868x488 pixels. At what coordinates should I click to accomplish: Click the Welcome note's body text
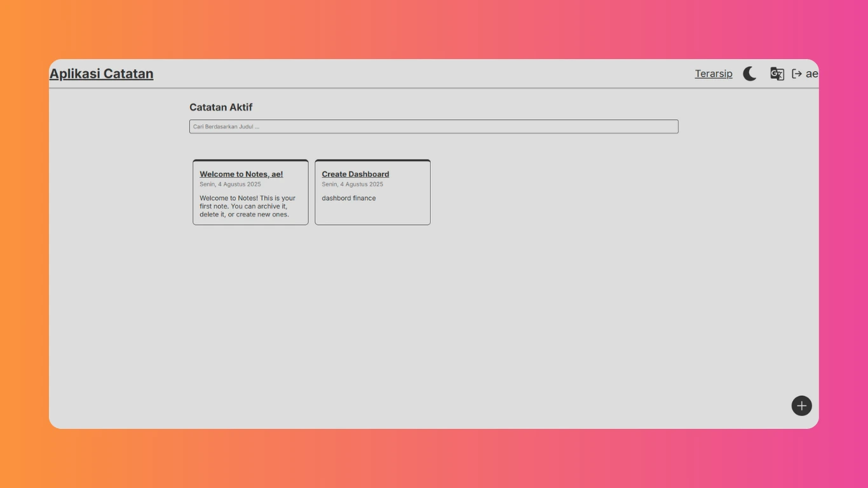point(247,206)
